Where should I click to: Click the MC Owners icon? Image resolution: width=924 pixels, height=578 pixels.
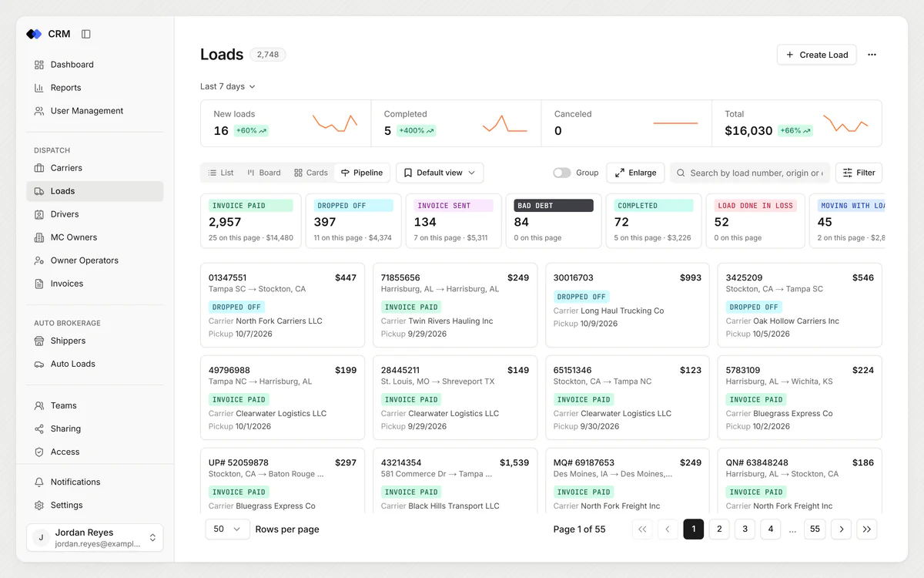click(x=39, y=237)
